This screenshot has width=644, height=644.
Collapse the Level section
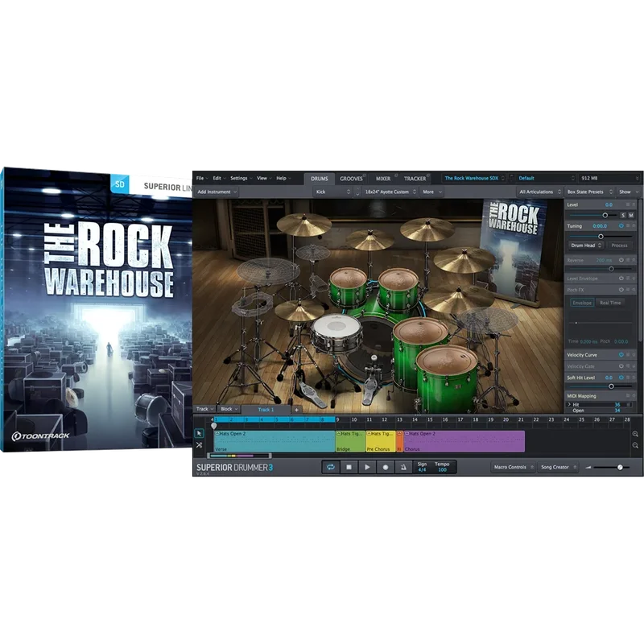click(634, 204)
